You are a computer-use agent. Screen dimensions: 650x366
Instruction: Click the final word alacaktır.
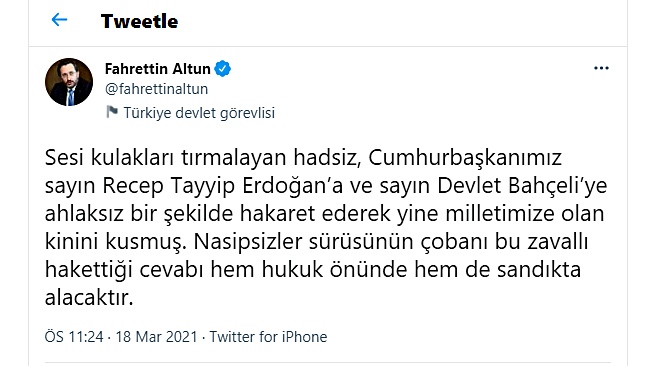89,298
